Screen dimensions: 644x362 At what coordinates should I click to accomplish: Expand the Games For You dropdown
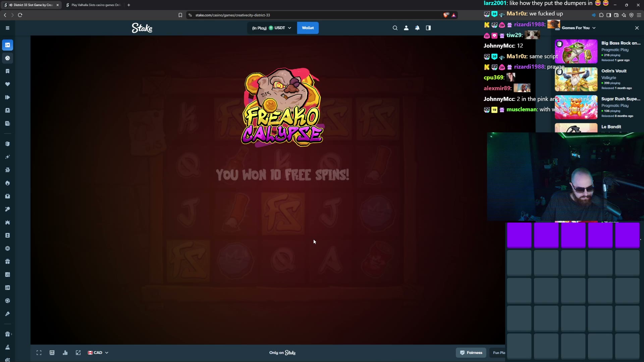(x=579, y=28)
